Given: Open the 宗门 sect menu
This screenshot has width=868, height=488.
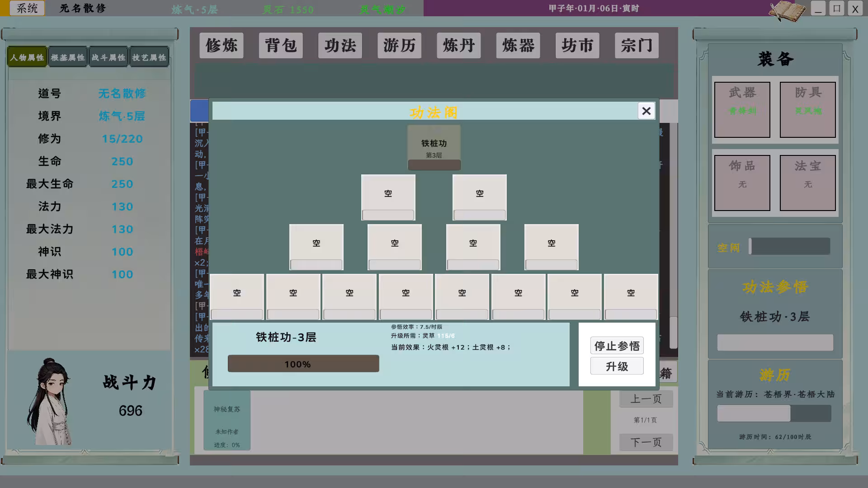Looking at the screenshot, I should (637, 45).
